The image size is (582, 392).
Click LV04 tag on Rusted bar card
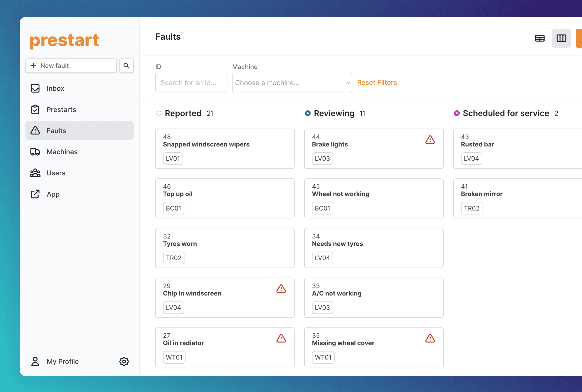(x=471, y=159)
